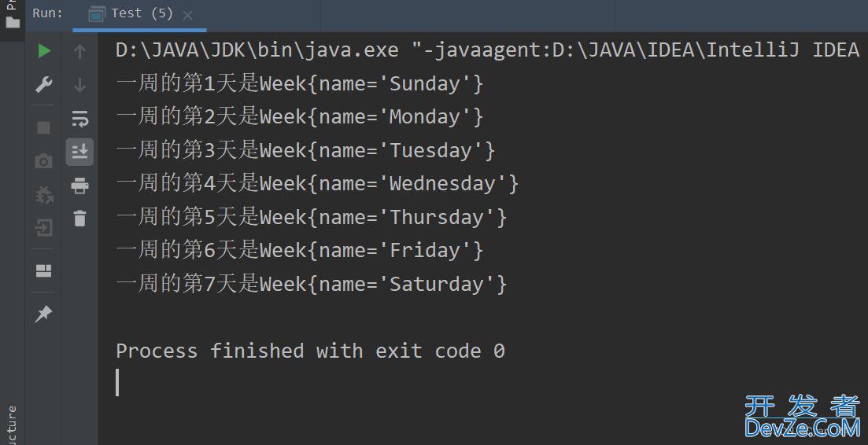Toggle scroll to end of output
The width and height of the screenshot is (868, 445).
click(x=79, y=152)
